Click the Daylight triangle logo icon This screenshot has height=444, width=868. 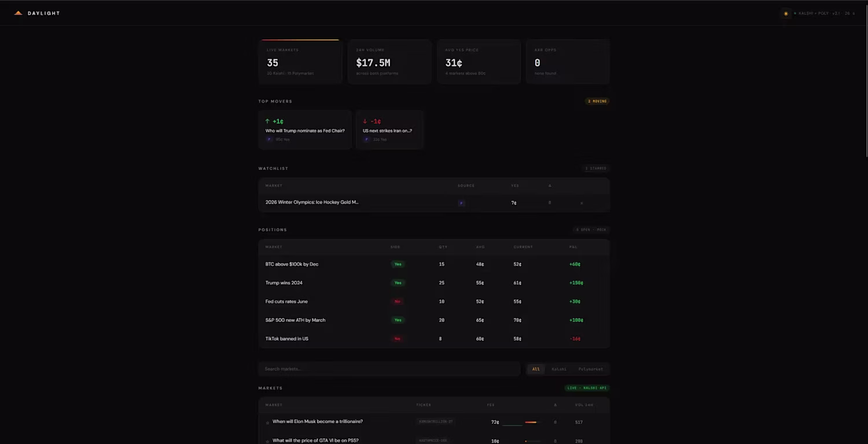click(18, 13)
